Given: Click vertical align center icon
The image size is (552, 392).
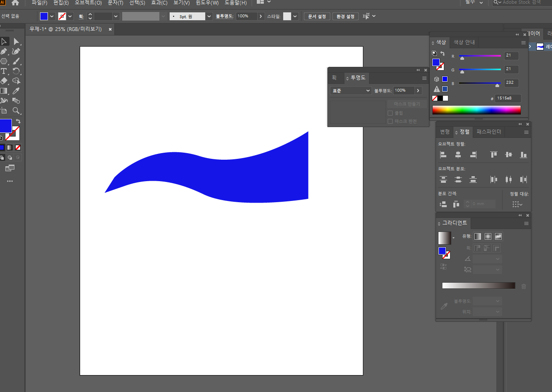Looking at the screenshot, I should 509,155.
